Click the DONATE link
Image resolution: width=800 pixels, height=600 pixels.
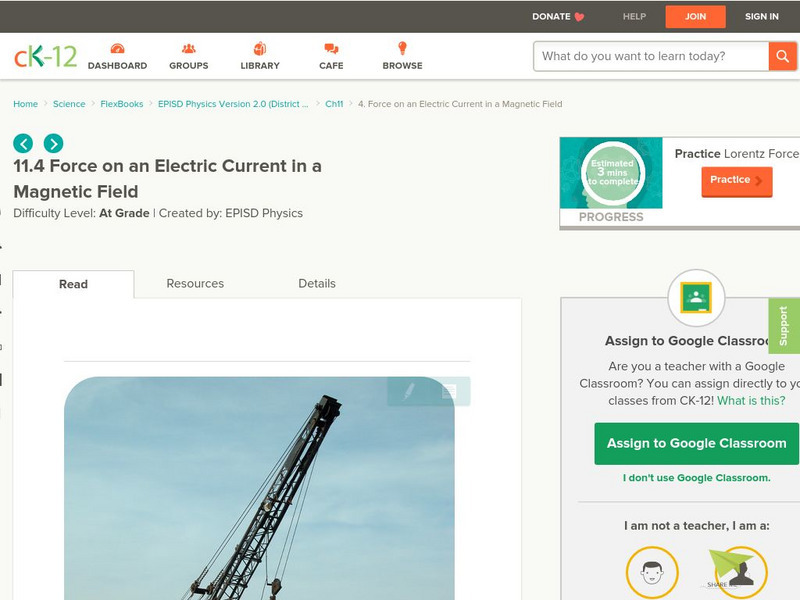pyautogui.click(x=551, y=17)
